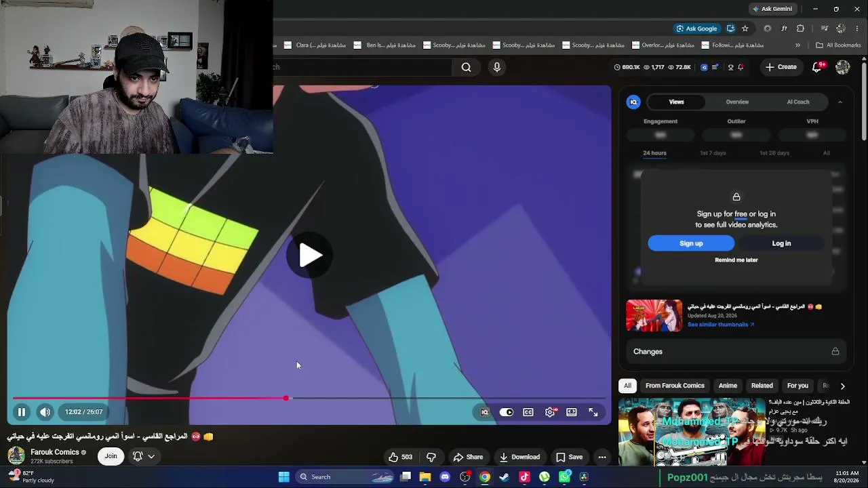Log in to vidIQ
The height and width of the screenshot is (488, 868).
point(781,243)
